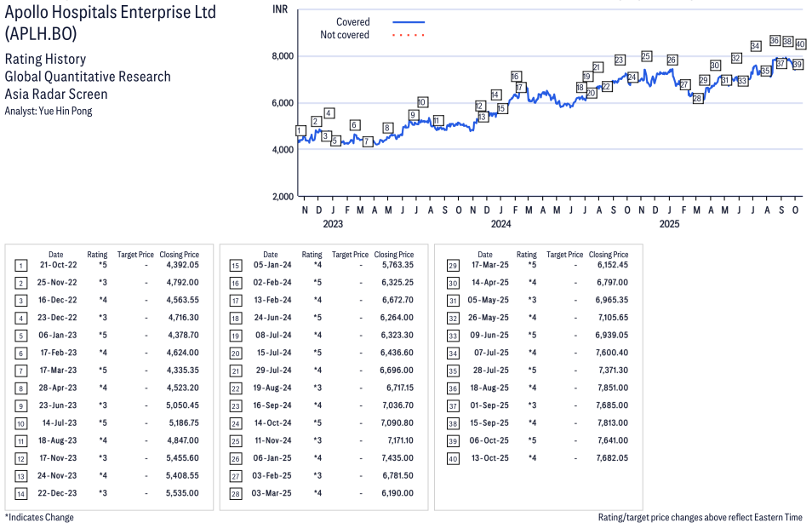Click the 8,000 label on INR axis

[x=282, y=56]
